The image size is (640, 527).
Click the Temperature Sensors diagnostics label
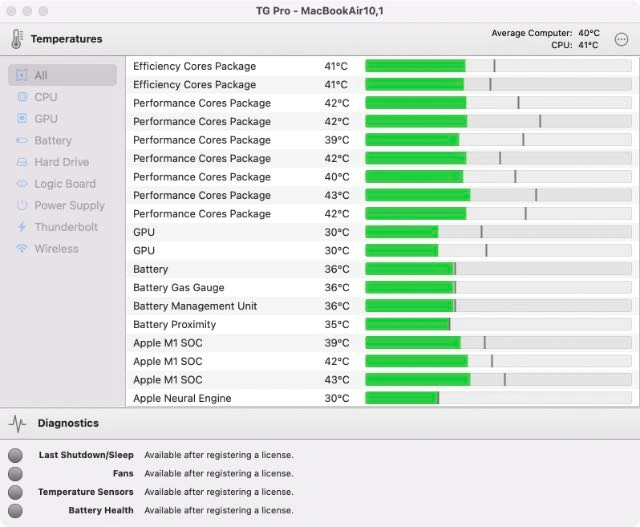[86, 492]
